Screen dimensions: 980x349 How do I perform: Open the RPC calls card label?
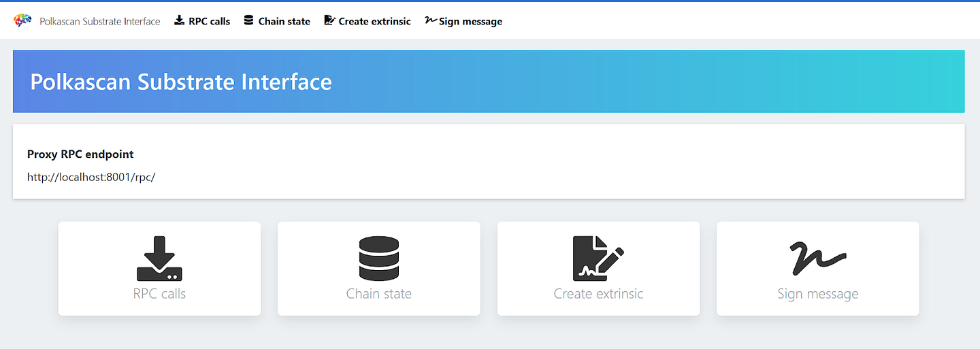click(159, 294)
